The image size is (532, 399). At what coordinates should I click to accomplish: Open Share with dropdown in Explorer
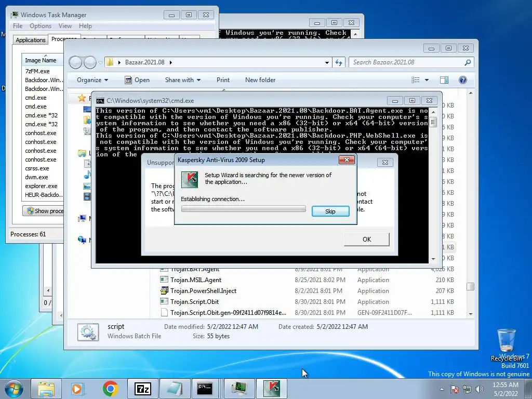point(182,80)
